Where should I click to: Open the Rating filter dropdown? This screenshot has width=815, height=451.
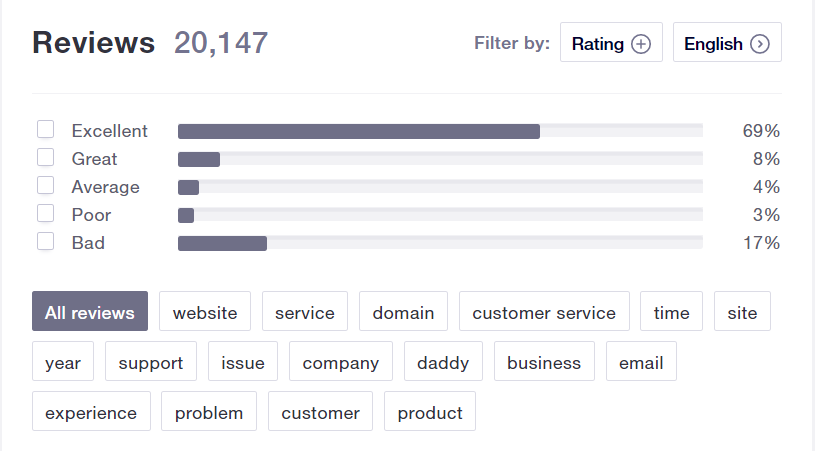[610, 43]
